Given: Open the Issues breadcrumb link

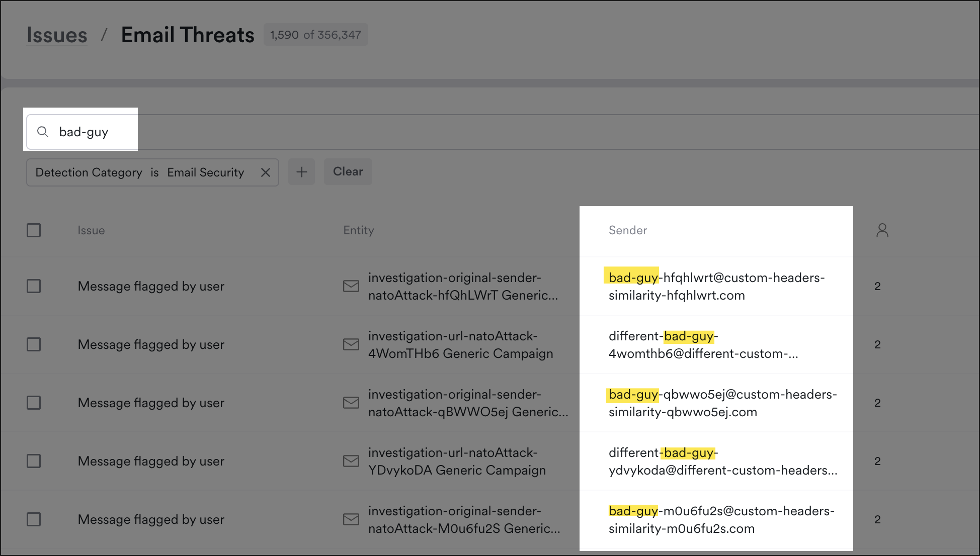Looking at the screenshot, I should pyautogui.click(x=57, y=35).
